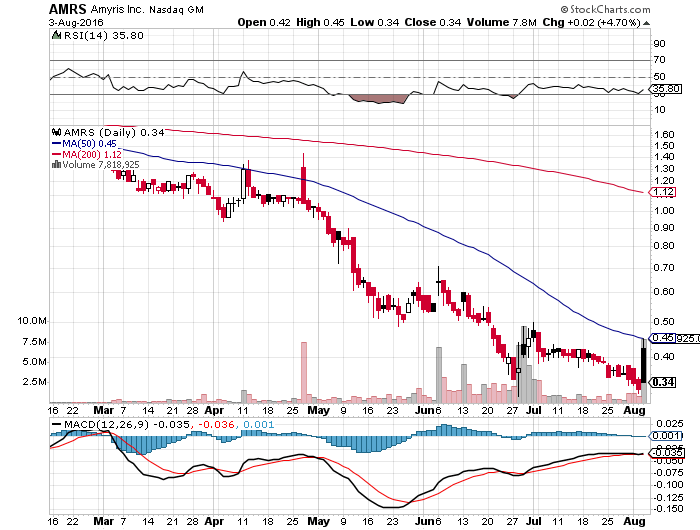This screenshot has height=530, width=700.
Task: Click the 35.80 RSI value tag on the right axis
Action: (x=666, y=89)
